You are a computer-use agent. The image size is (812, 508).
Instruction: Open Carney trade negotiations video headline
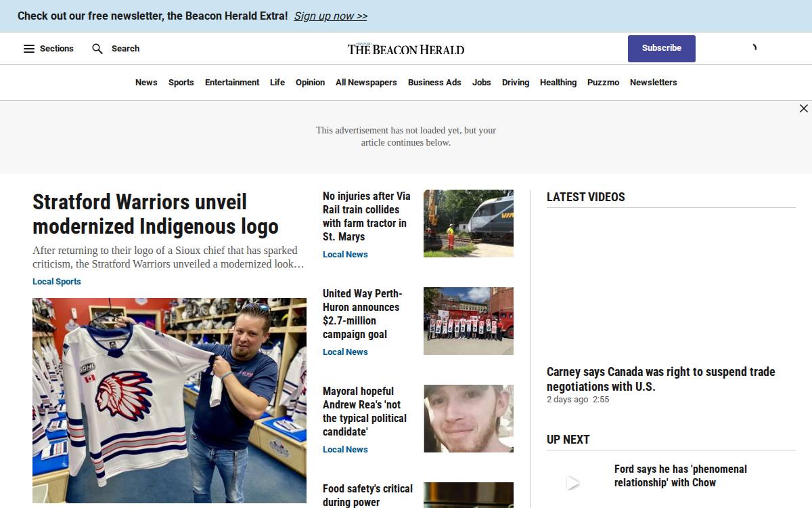click(x=661, y=379)
